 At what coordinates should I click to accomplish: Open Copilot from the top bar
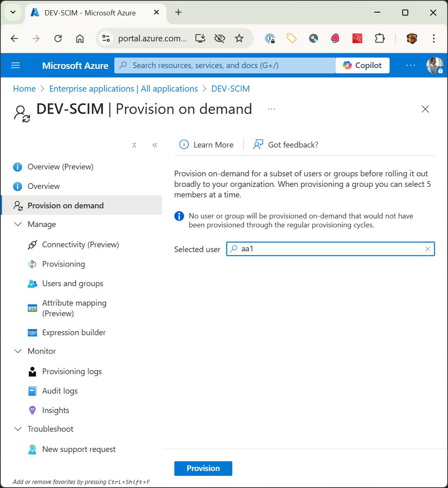point(362,65)
